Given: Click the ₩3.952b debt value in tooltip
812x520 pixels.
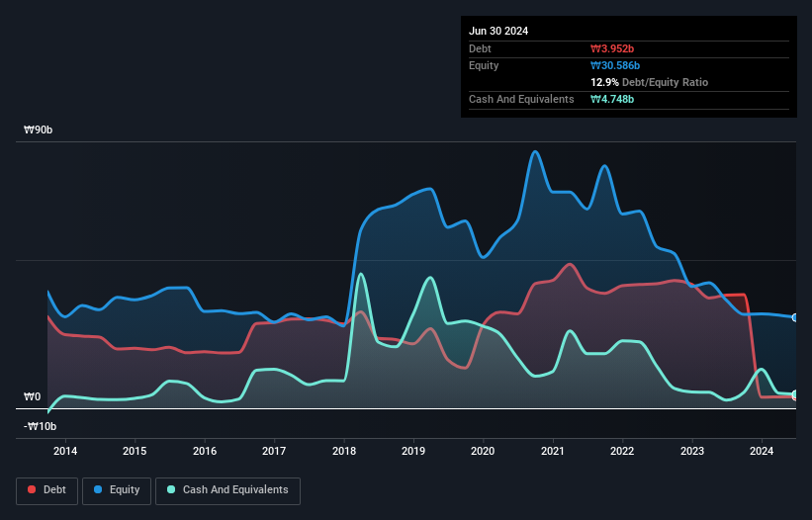Looking at the screenshot, I should point(612,48).
